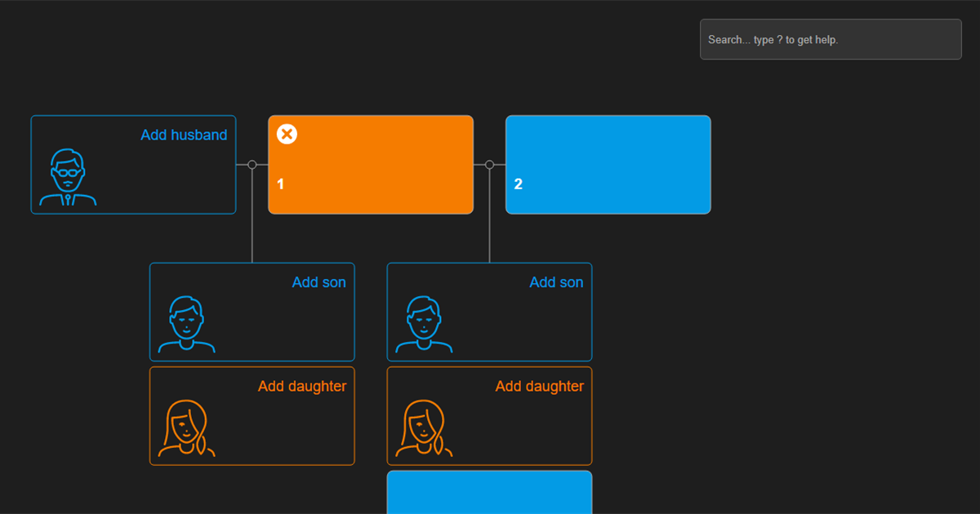This screenshot has width=980, height=514.
Task: Click Add son on the right card
Action: (x=556, y=282)
